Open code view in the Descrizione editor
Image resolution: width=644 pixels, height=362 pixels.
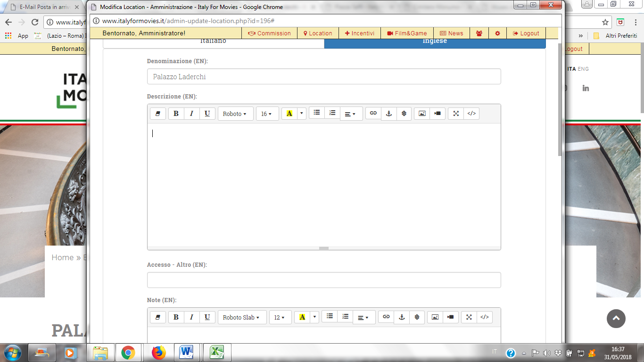[471, 114]
